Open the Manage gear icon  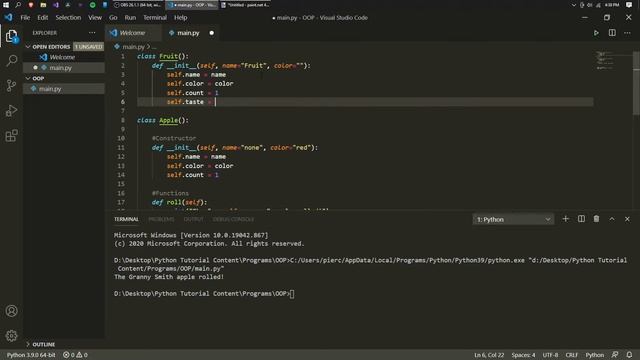[x=11, y=336]
